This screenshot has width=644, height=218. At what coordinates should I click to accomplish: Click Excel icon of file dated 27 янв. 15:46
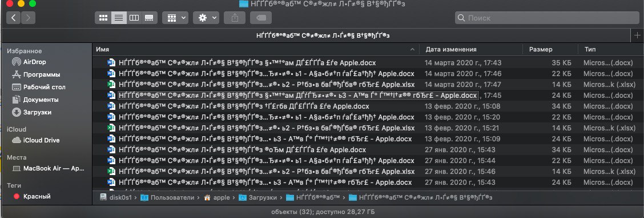click(111, 171)
